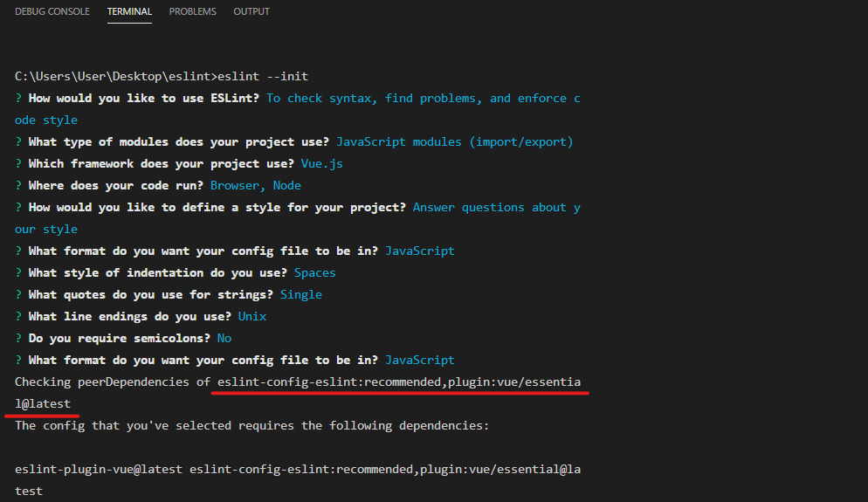Click the 'eslint --init' command line

pyautogui.click(x=162, y=76)
